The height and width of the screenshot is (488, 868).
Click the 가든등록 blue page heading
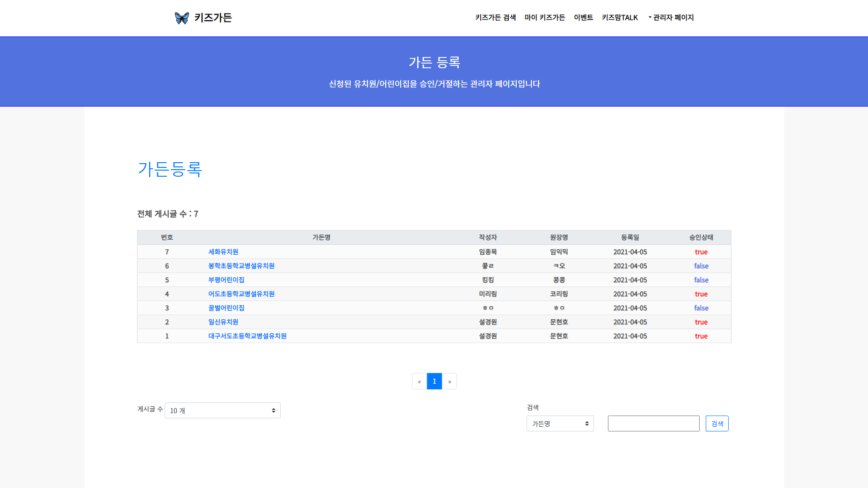point(169,169)
